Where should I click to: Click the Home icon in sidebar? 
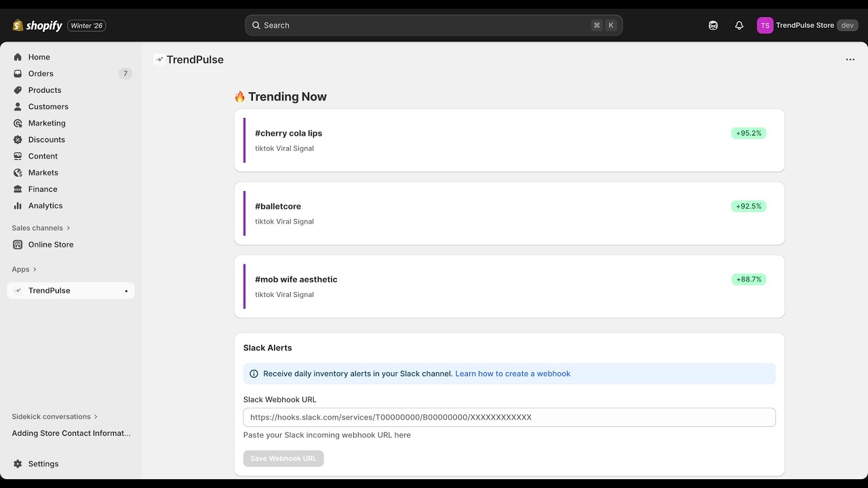tap(18, 57)
